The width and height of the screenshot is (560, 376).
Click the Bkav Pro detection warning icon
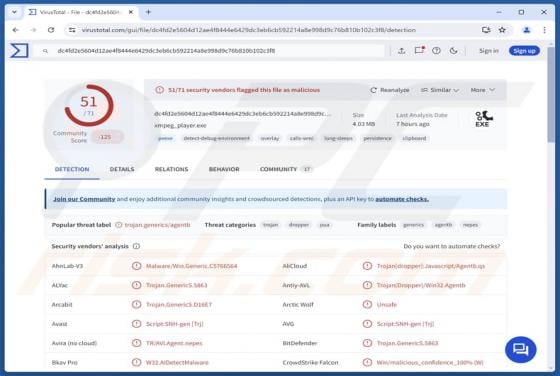pyautogui.click(x=136, y=362)
